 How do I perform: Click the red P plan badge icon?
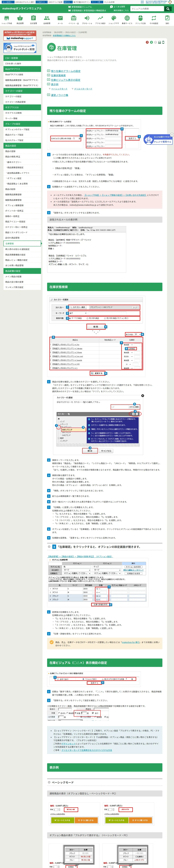click(x=147, y=42)
